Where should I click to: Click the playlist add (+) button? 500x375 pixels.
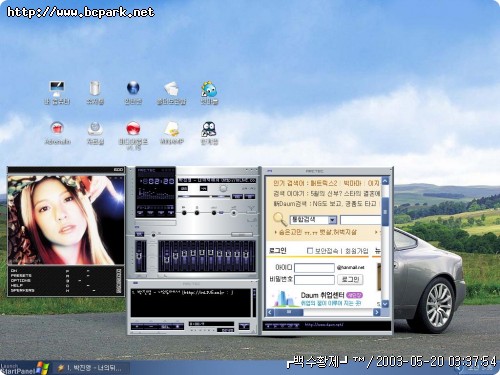coord(137,327)
